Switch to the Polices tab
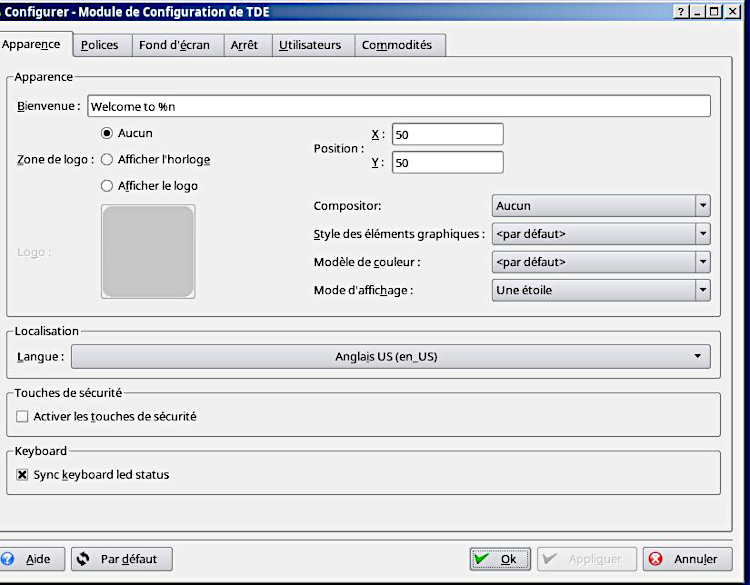 coord(102,45)
